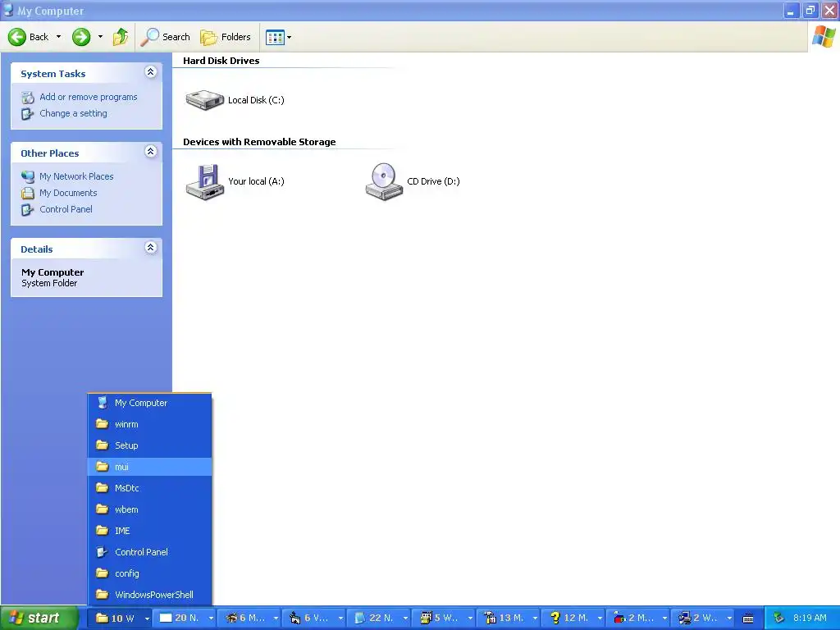Choose mui in taskbar group menu

pos(149,467)
